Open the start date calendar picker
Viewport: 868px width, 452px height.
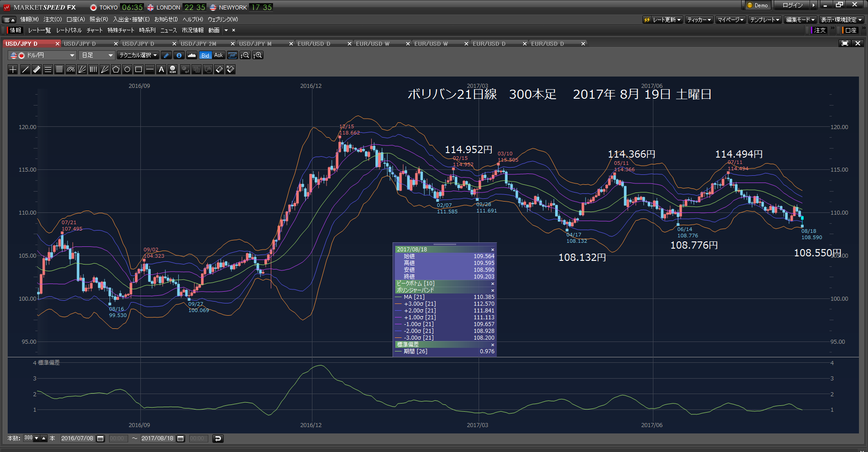[x=101, y=438]
